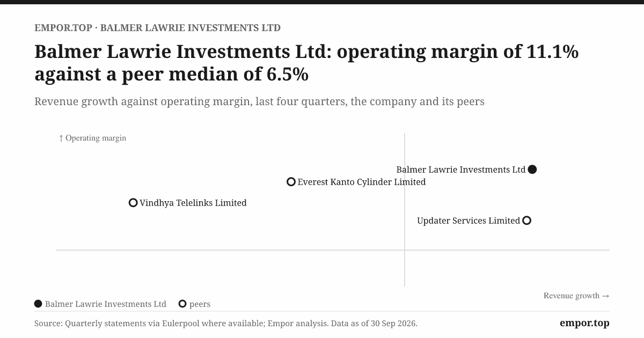Image resolution: width=644 pixels, height=338 pixels.
Task: Click the Operating margin axis label
Action: (x=92, y=138)
